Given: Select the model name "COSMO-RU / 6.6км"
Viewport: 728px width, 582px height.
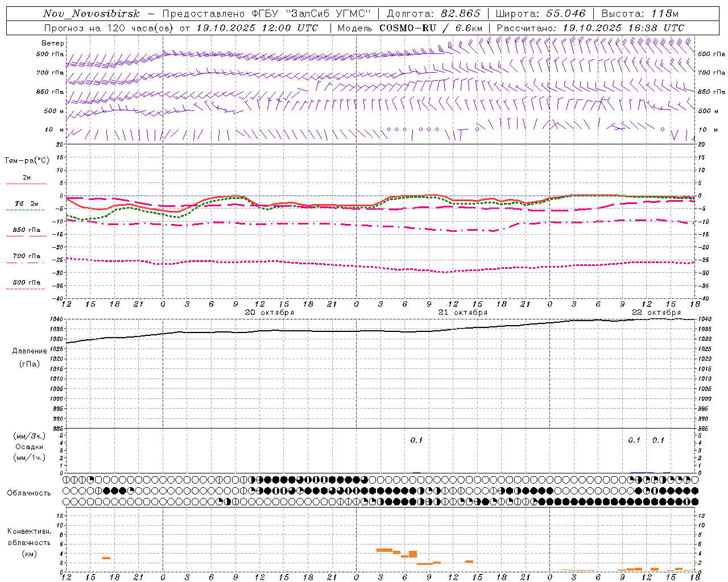Looking at the screenshot, I should click(x=431, y=28).
